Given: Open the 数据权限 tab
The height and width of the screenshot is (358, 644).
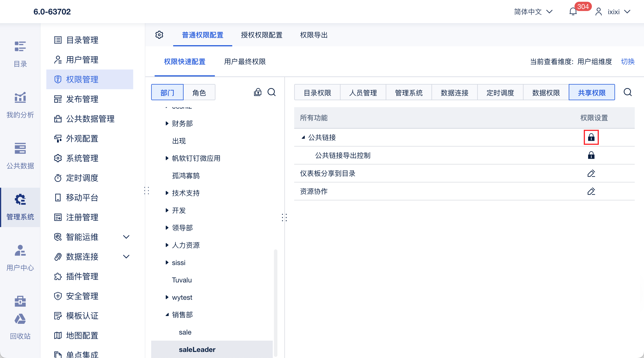Looking at the screenshot, I should pyautogui.click(x=546, y=93).
